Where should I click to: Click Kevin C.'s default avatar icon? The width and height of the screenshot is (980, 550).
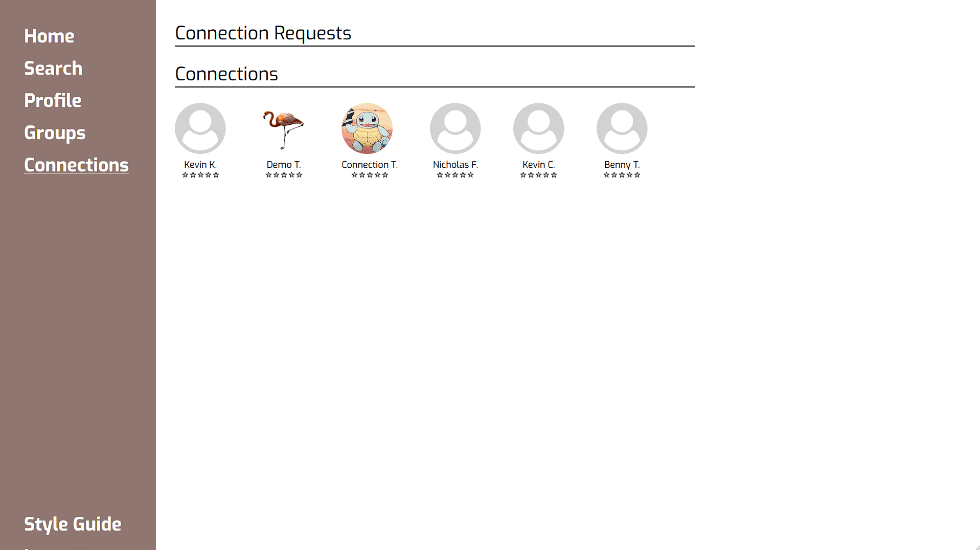click(x=538, y=128)
